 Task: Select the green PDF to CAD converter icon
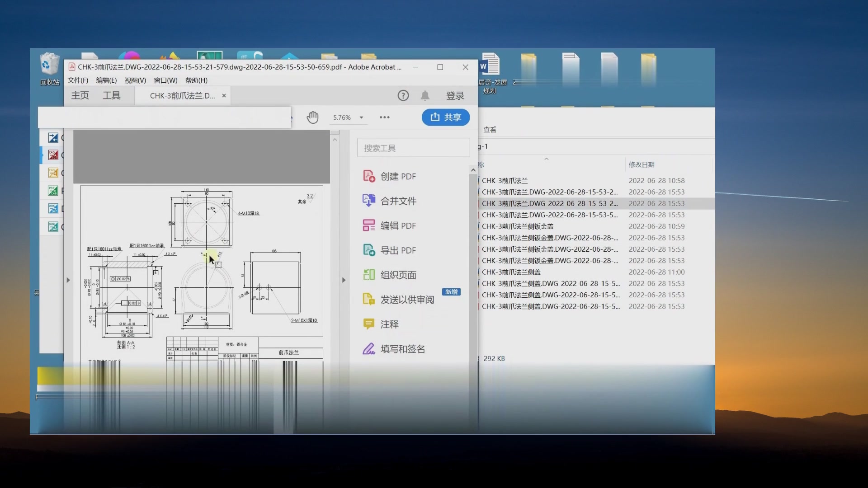click(x=53, y=191)
